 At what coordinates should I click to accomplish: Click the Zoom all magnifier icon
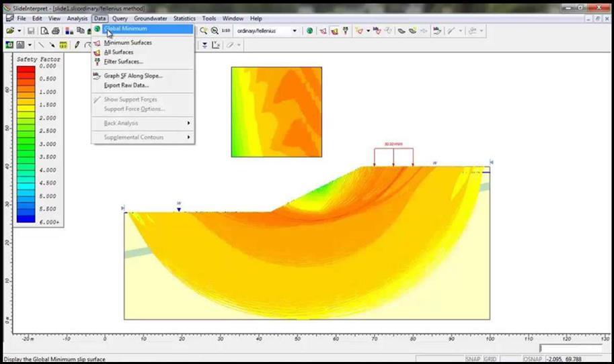point(215,31)
